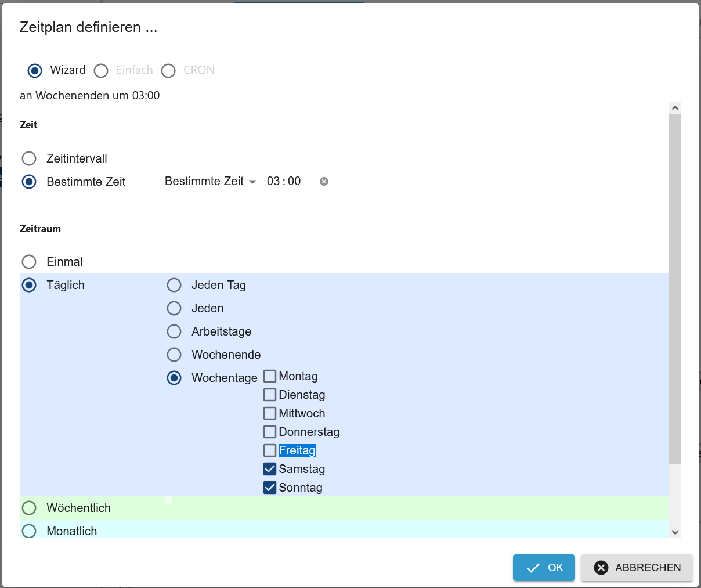Uncheck the Samstag checkbox
701x588 pixels.
270,469
